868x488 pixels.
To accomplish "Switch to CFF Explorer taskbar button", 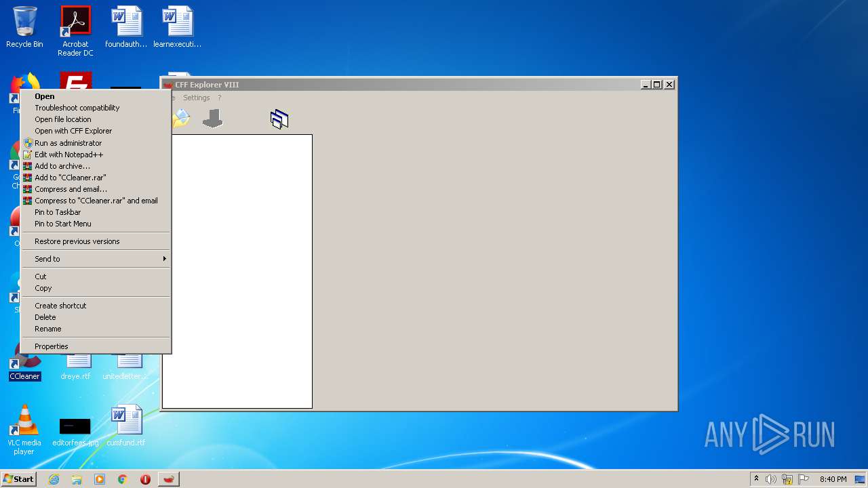I will (x=169, y=479).
